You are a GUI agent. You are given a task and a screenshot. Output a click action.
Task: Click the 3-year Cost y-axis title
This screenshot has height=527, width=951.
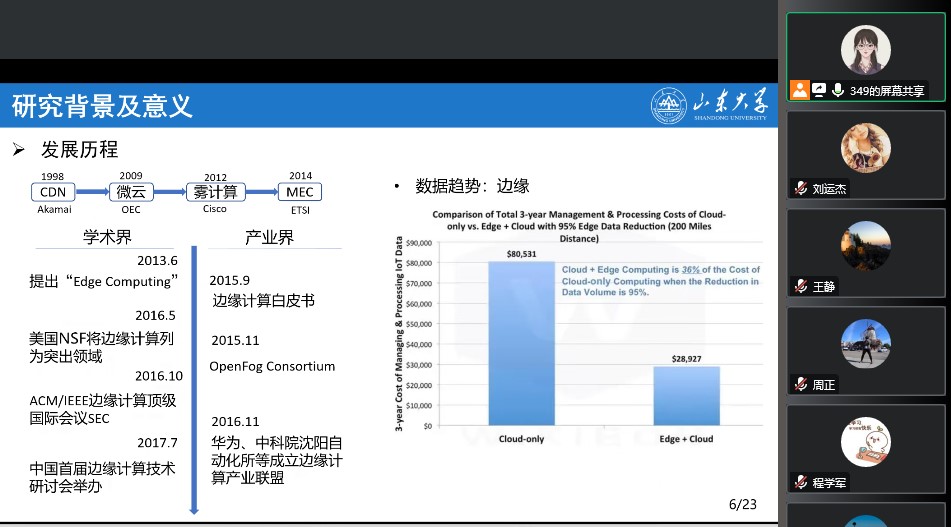(398, 334)
